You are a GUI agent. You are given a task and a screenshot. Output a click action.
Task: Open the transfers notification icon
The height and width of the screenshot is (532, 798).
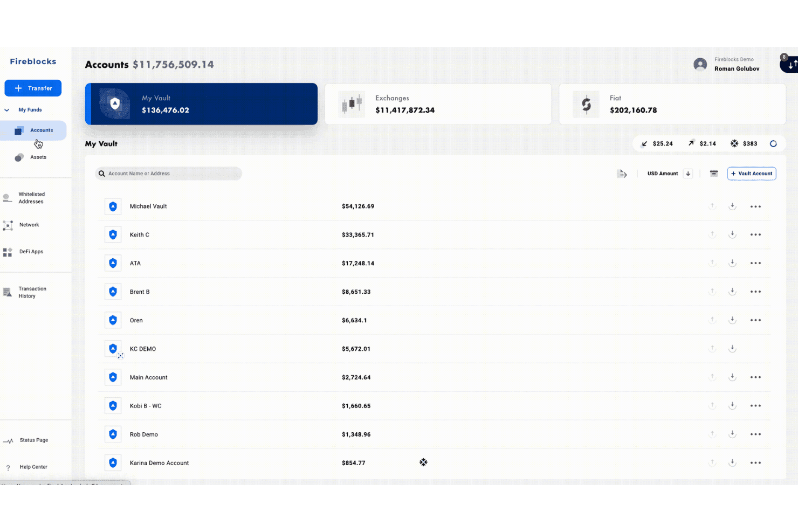(x=791, y=64)
